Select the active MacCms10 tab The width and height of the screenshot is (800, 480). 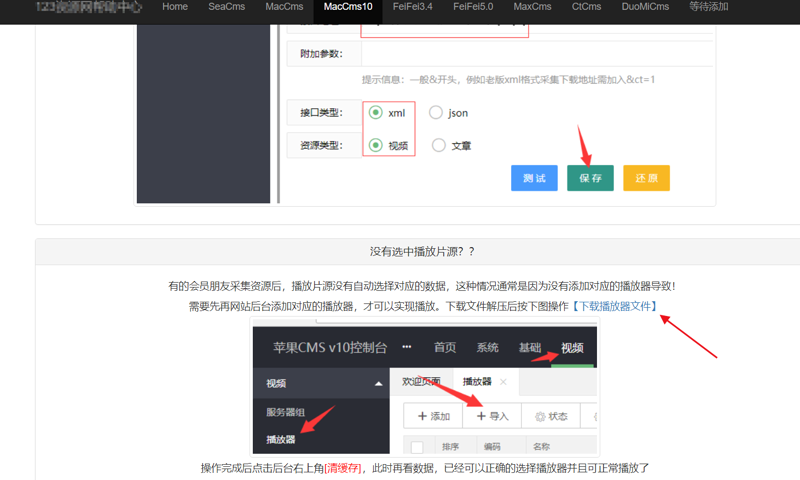(348, 7)
